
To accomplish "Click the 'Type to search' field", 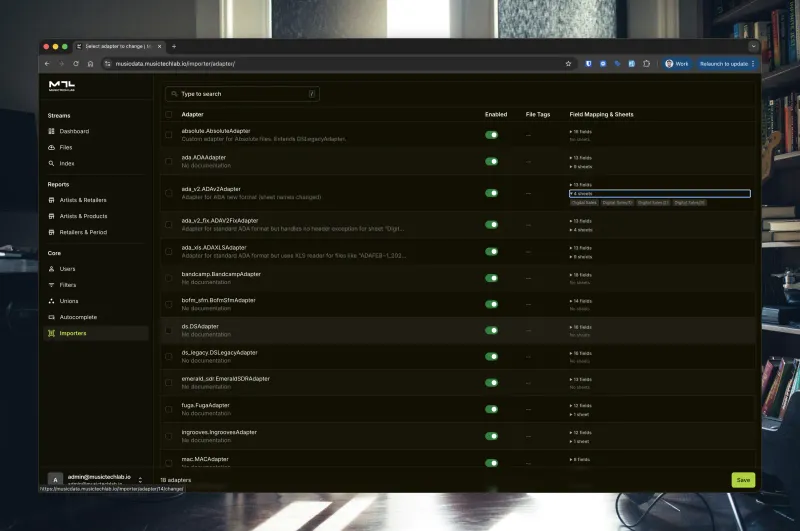I will click(242, 94).
